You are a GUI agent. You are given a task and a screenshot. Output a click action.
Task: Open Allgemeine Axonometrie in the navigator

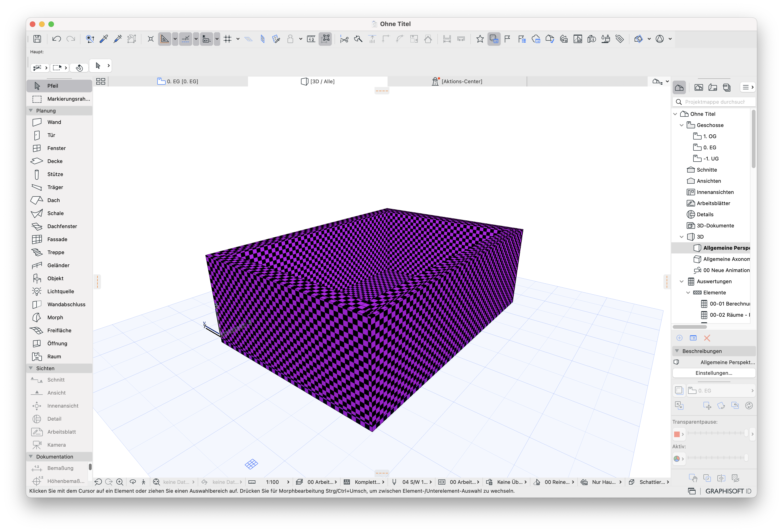point(721,259)
